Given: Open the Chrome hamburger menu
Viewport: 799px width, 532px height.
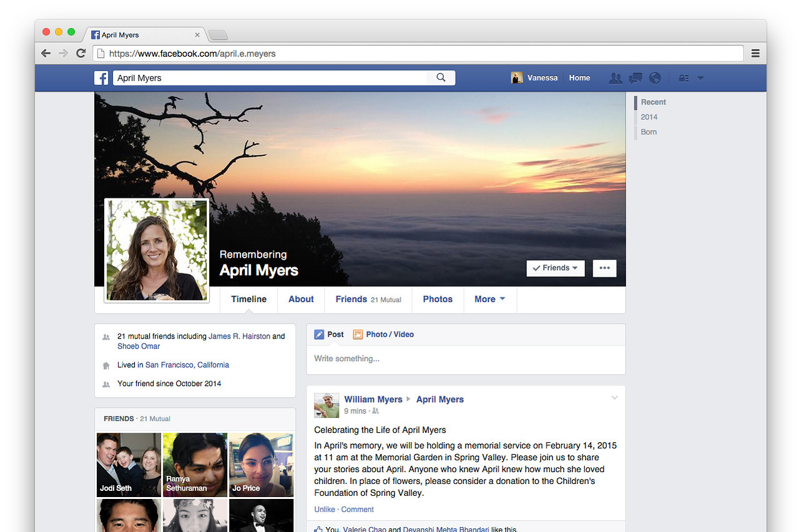Looking at the screenshot, I should point(755,54).
